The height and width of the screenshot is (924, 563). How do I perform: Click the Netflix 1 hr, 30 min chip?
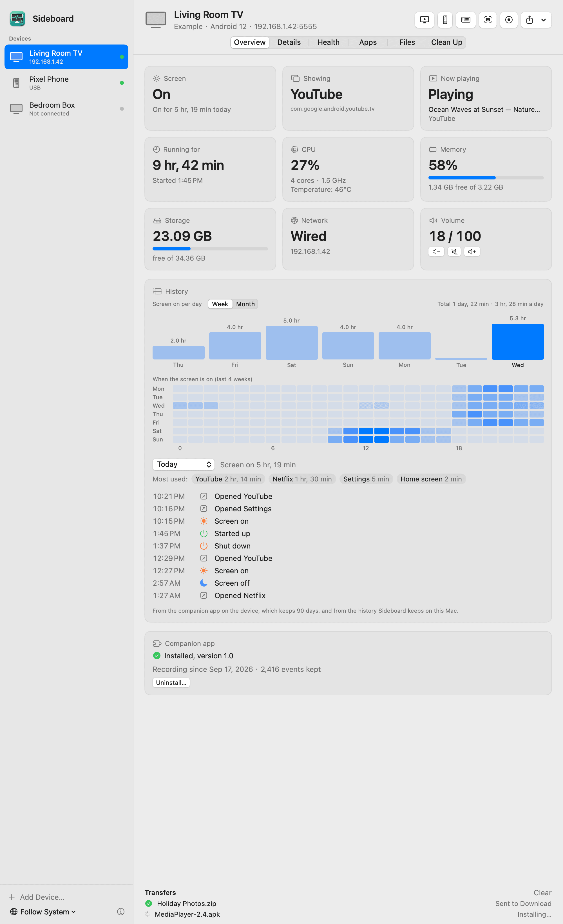click(x=302, y=479)
